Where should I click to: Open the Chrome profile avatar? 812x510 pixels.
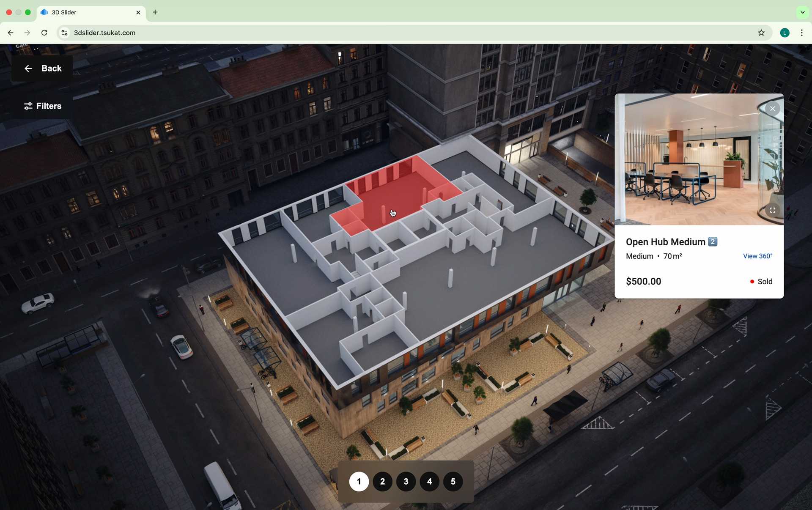point(785,33)
